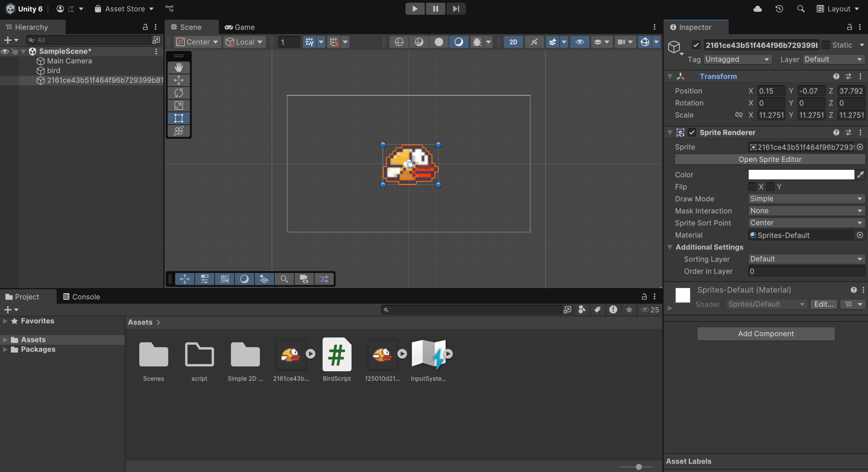Select the Rotate tool

click(x=179, y=93)
